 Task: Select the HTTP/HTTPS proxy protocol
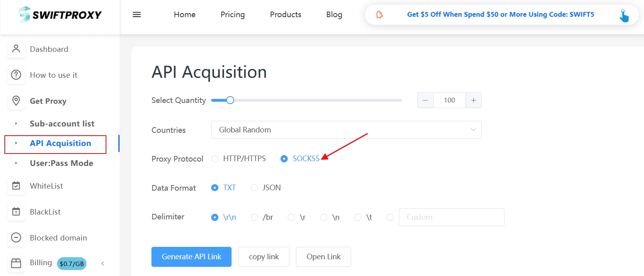point(215,159)
